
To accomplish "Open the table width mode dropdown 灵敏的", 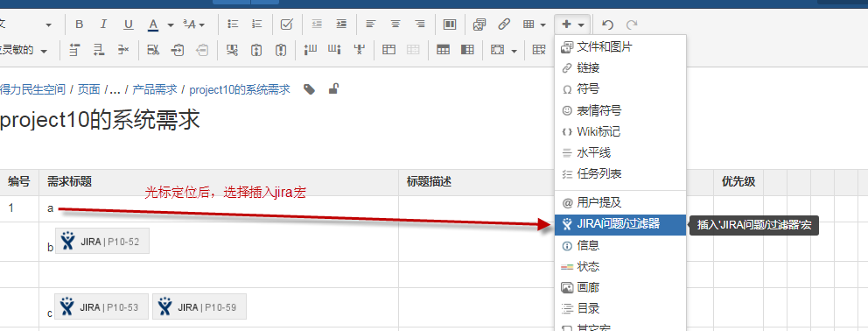I will pyautogui.click(x=24, y=50).
